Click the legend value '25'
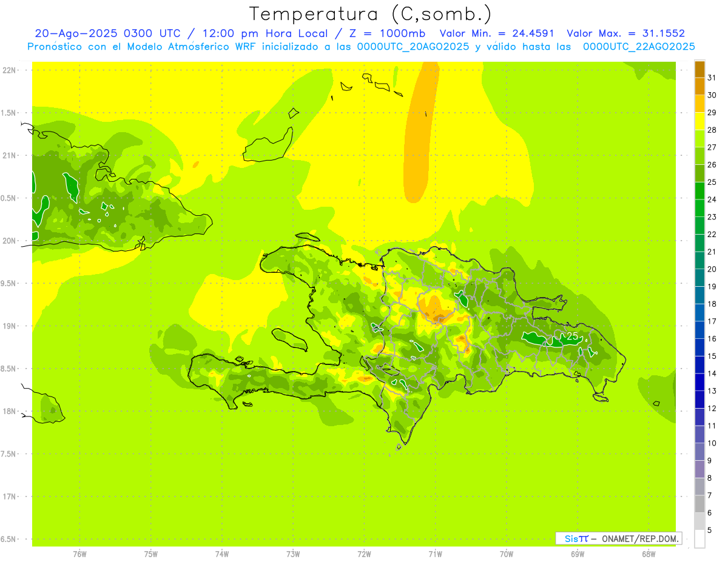 click(712, 182)
